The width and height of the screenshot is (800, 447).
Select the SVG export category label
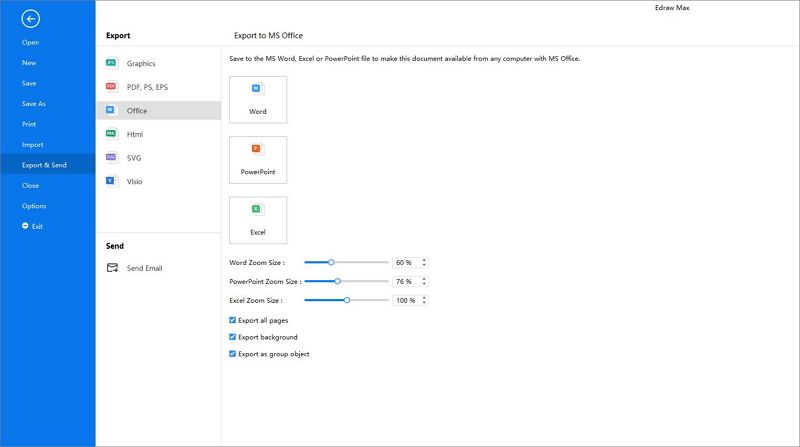134,158
